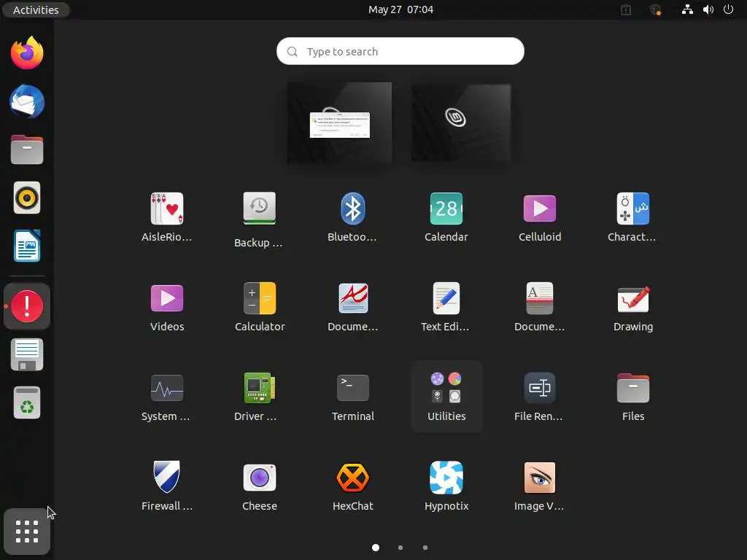Click the Type to search field
This screenshot has width=747, height=560.
pos(400,51)
